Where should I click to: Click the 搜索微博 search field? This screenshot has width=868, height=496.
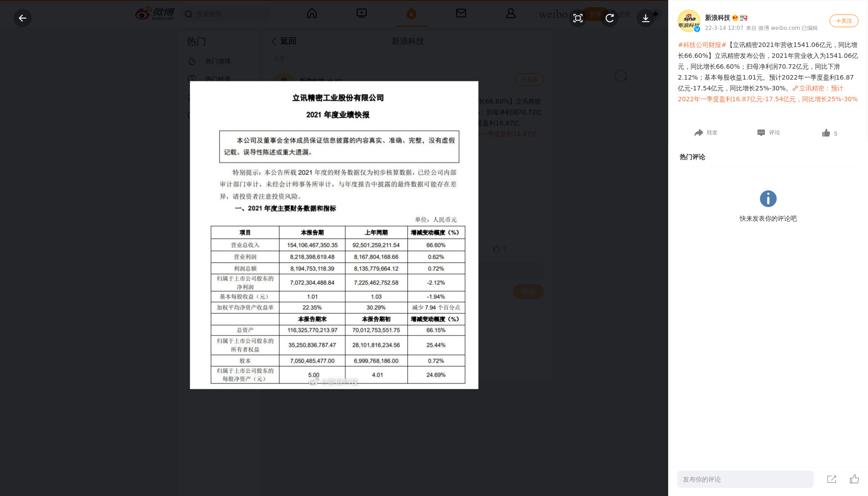[226, 14]
